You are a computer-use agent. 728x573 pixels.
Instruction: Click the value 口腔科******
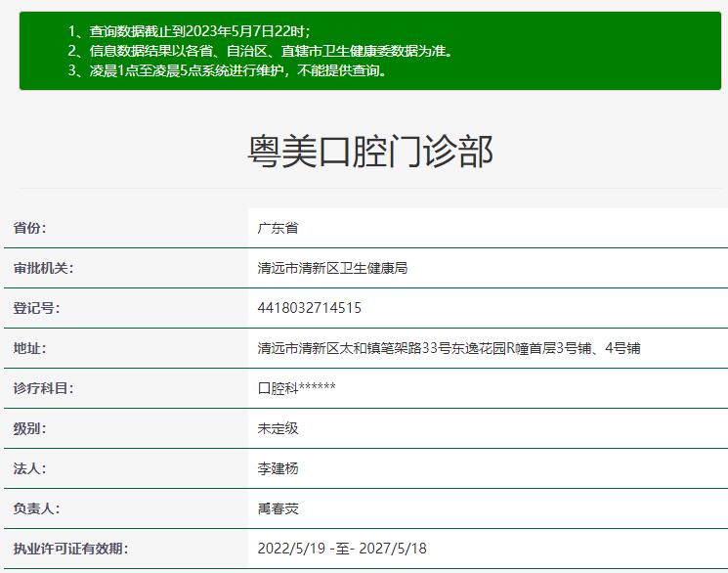point(297,387)
